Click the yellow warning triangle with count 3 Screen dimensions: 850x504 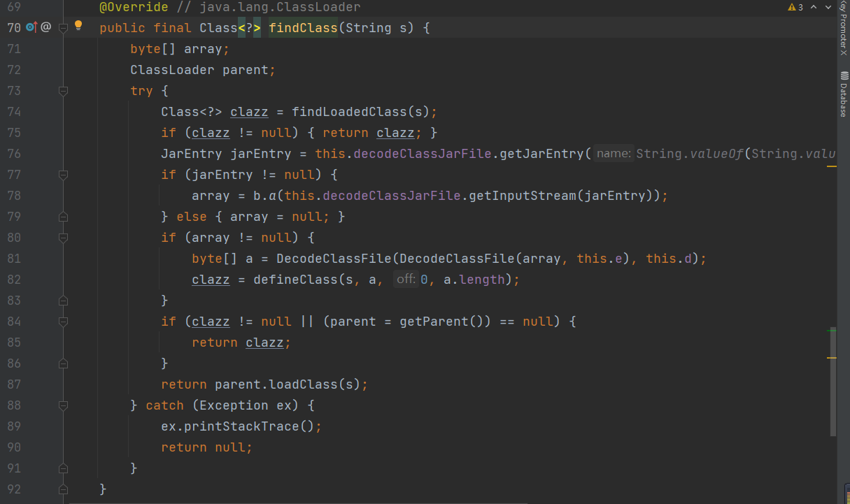tap(791, 7)
